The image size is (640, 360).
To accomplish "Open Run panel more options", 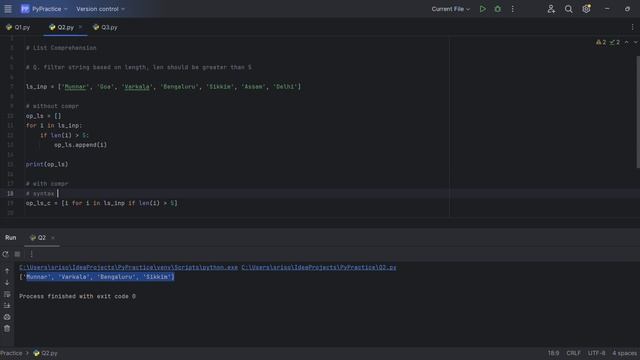I will pos(31,254).
